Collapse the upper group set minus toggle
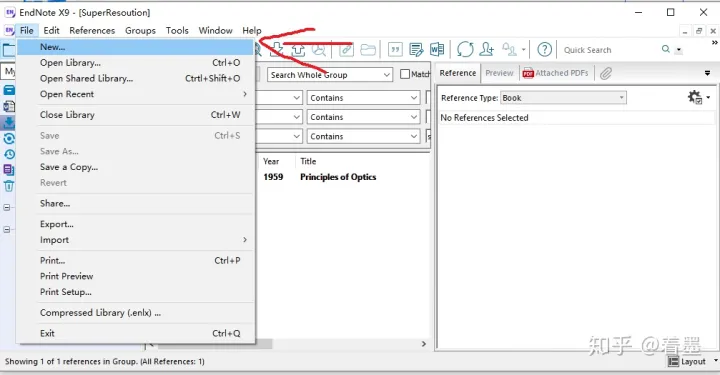The image size is (720, 375). pyautogui.click(x=7, y=207)
